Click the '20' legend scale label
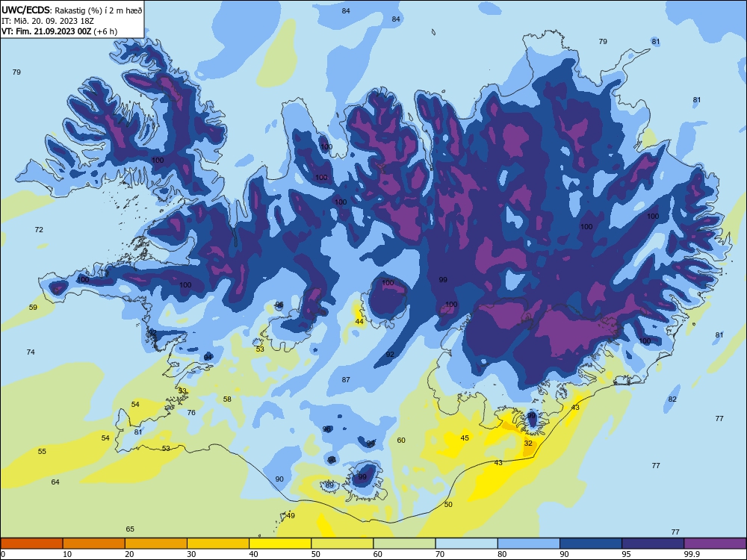This screenshot has width=747, height=560. tap(129, 554)
